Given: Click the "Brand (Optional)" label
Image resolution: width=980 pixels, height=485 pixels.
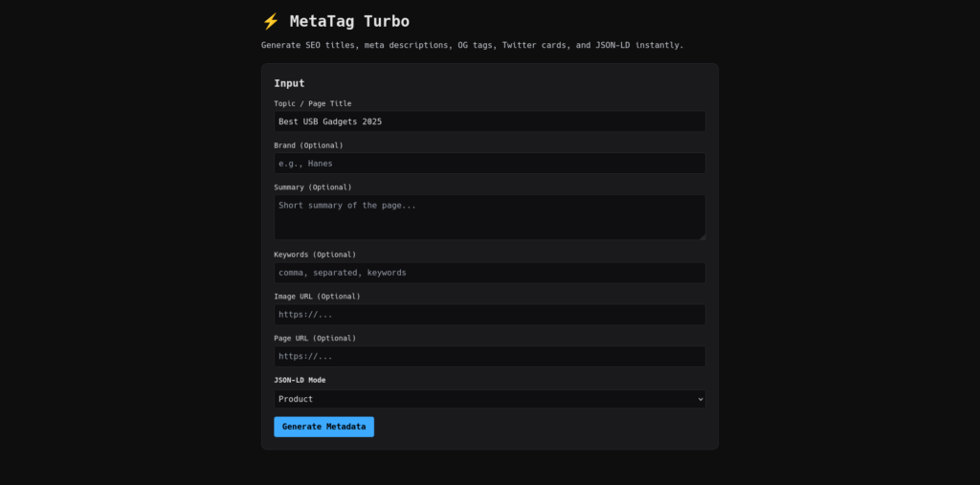Looking at the screenshot, I should click(308, 145).
